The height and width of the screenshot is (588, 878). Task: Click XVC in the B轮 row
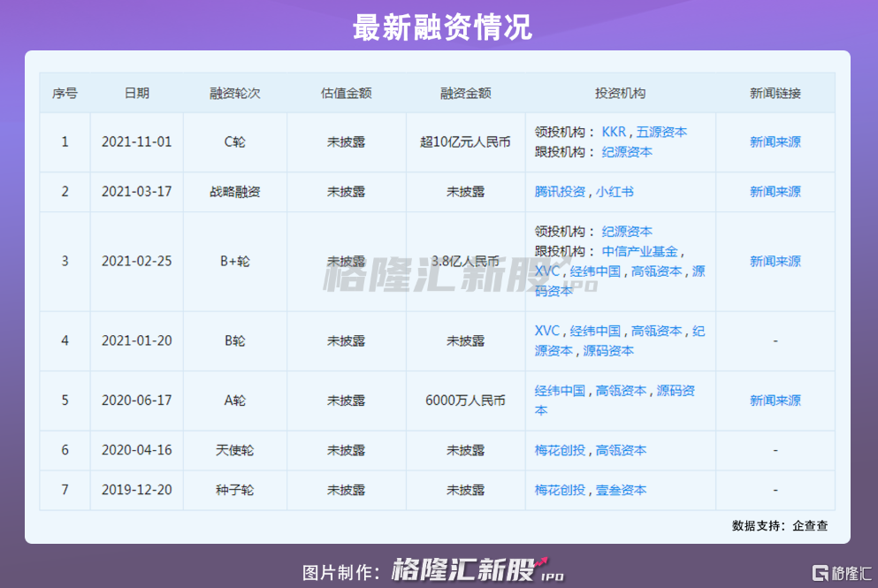[547, 331]
